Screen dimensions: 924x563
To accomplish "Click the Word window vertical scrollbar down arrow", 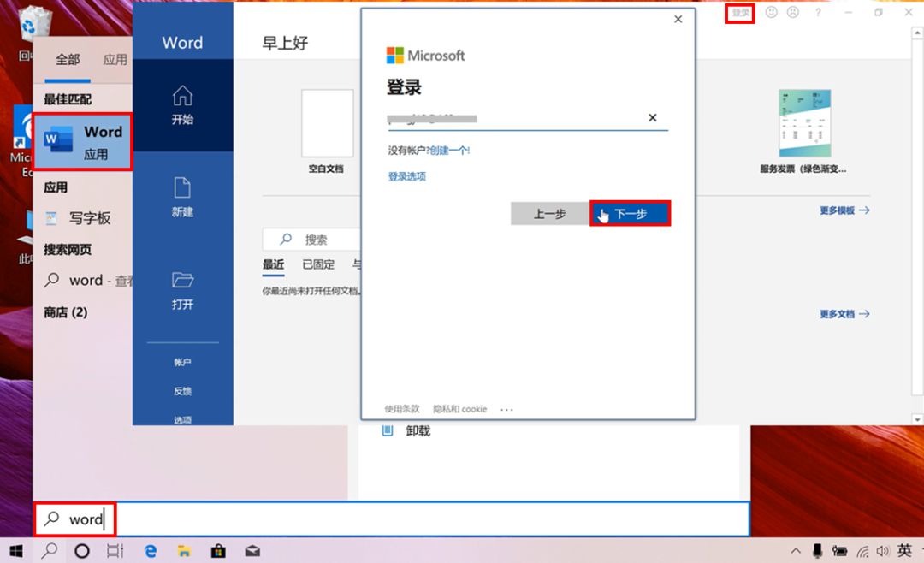I will pyautogui.click(x=917, y=419).
